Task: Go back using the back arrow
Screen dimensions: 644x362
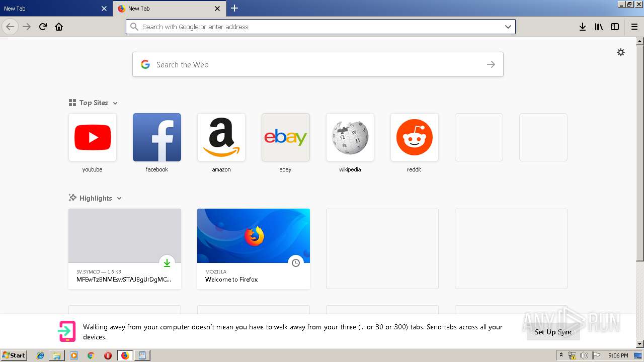Action: (x=10, y=27)
